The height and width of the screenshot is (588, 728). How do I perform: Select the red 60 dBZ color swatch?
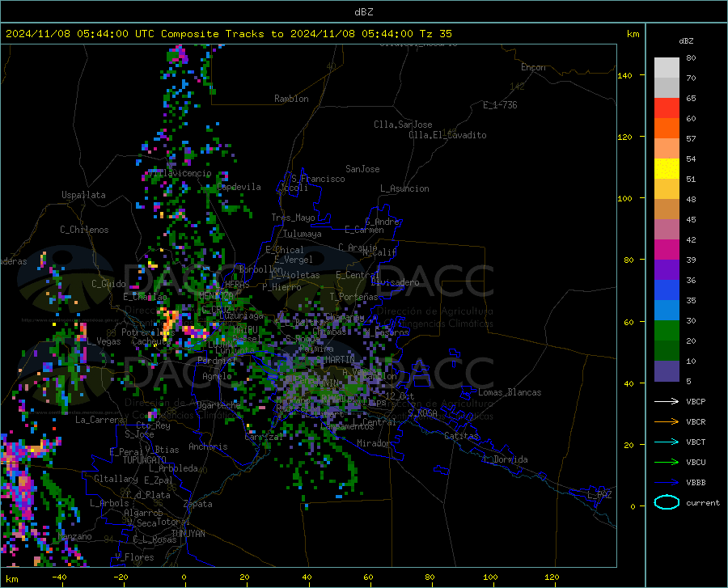click(x=667, y=108)
